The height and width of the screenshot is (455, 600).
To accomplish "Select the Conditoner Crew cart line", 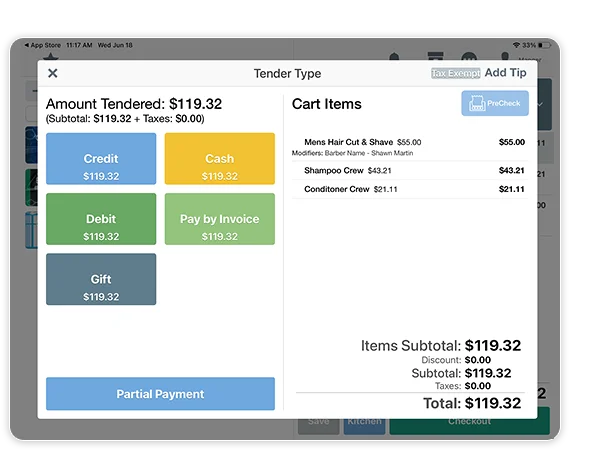I will [410, 189].
